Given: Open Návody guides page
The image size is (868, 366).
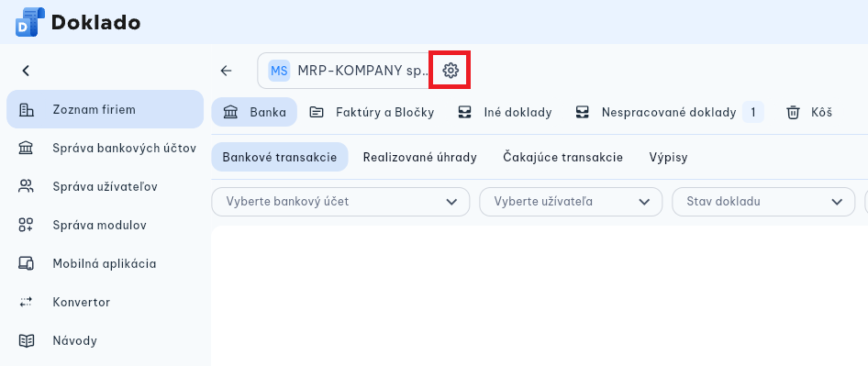Looking at the screenshot, I should (106, 340).
